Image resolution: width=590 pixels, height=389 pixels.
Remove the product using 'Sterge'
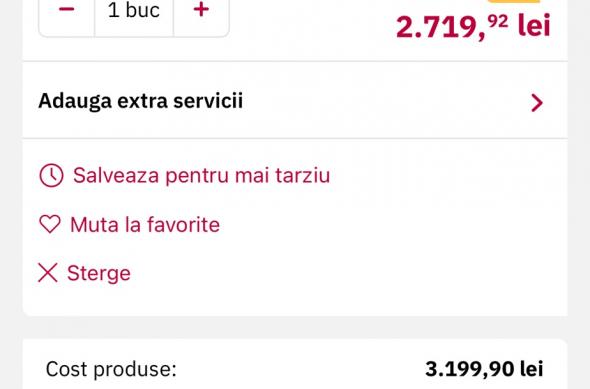tap(99, 273)
